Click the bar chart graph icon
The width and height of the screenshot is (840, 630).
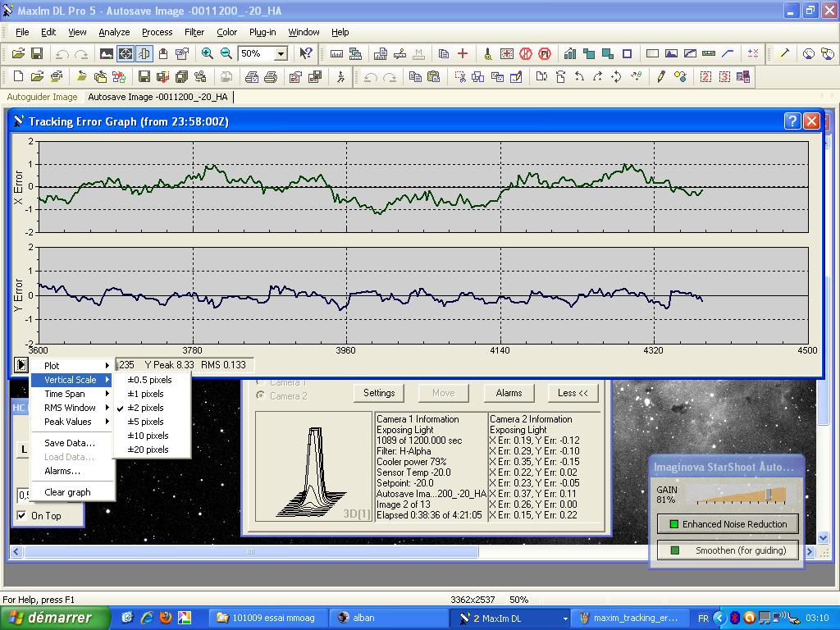(x=570, y=53)
